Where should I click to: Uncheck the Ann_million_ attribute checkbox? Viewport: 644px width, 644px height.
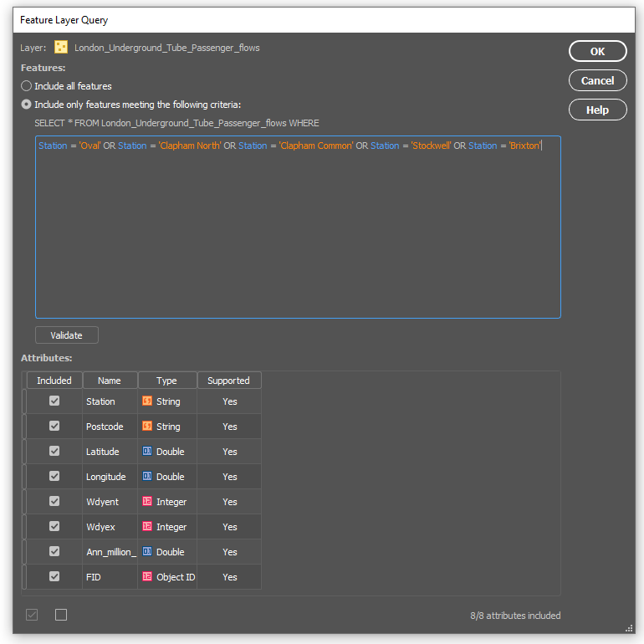(54, 551)
